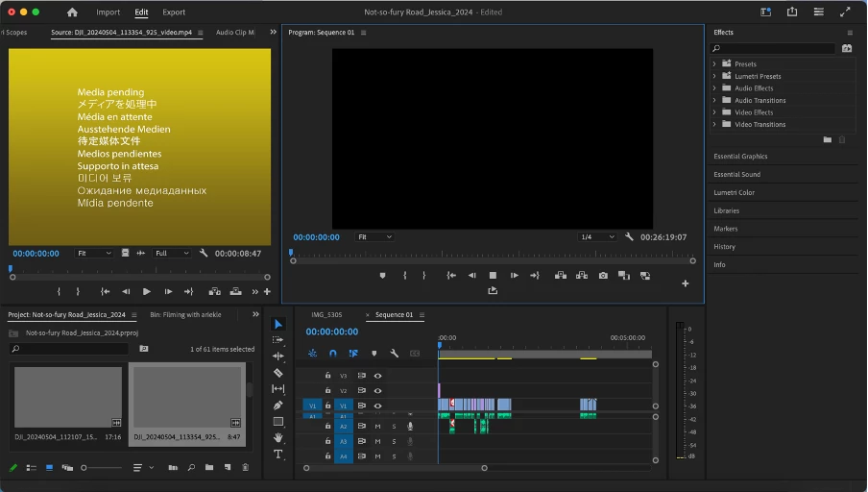Play the clip in Source monitor
The width and height of the screenshot is (868, 492).
(x=147, y=291)
